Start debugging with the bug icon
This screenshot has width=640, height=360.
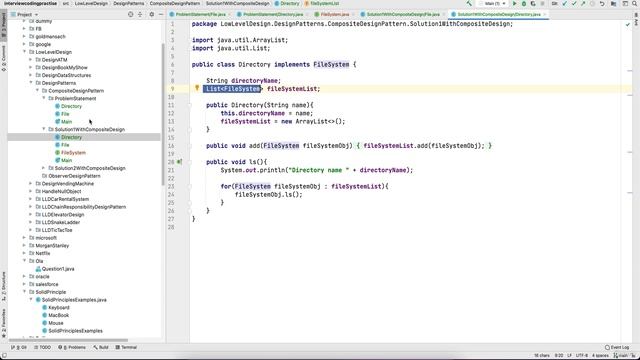pyautogui.click(x=524, y=3)
